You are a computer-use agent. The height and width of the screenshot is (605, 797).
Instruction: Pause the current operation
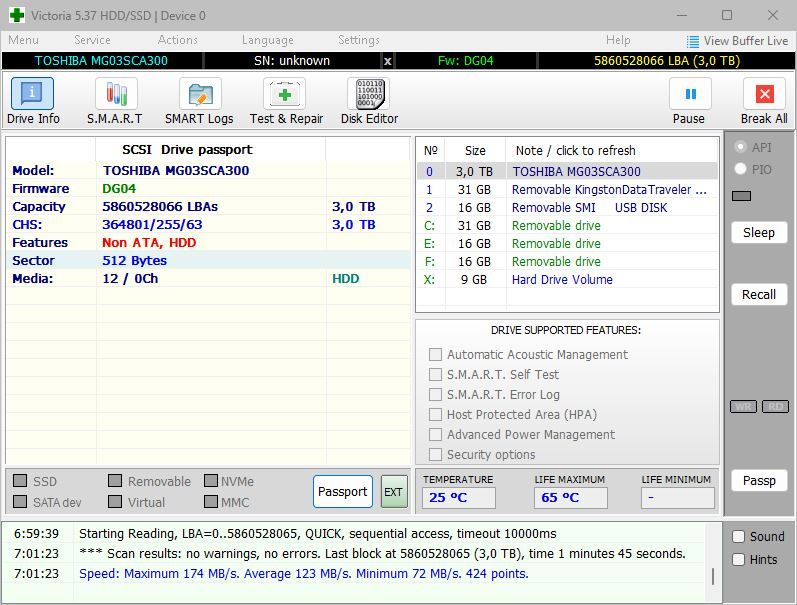[689, 101]
